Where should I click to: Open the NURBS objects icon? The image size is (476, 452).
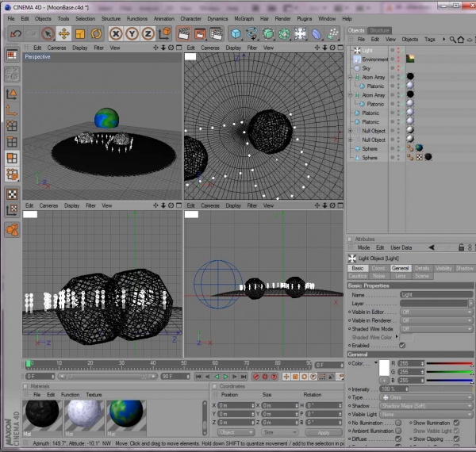coord(268,33)
